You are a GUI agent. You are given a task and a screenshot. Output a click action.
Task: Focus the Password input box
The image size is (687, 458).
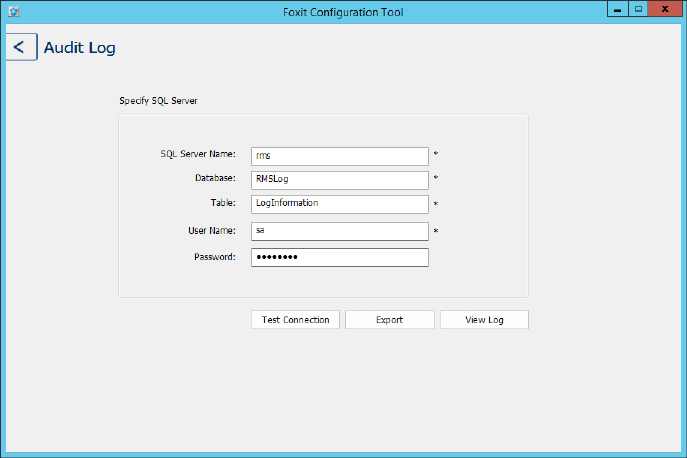[340, 257]
